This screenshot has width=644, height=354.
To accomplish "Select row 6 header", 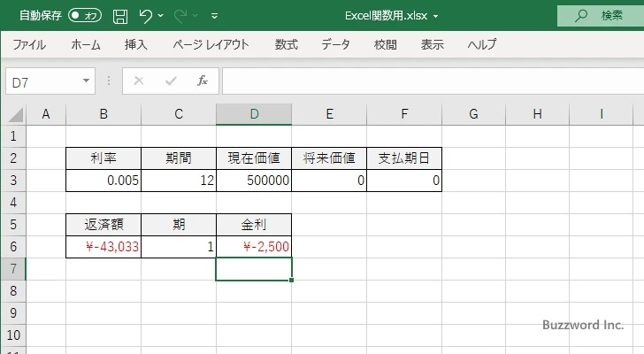I will click(13, 247).
